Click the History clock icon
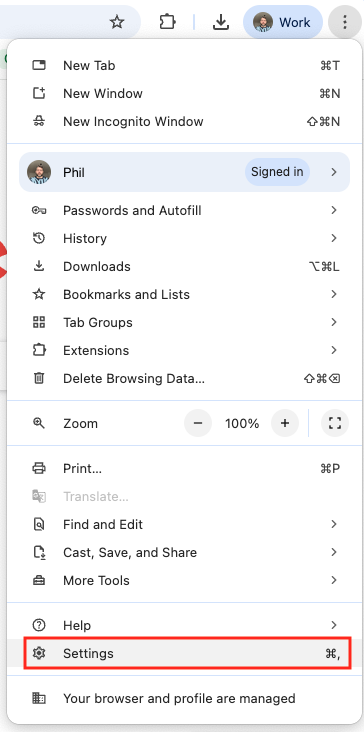 pyautogui.click(x=39, y=239)
